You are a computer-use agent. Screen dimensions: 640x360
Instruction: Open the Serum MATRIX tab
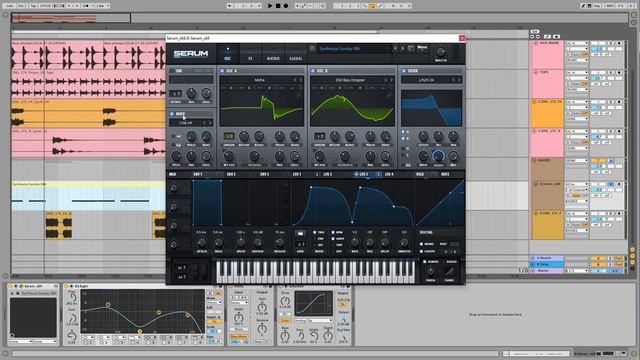coord(273,54)
